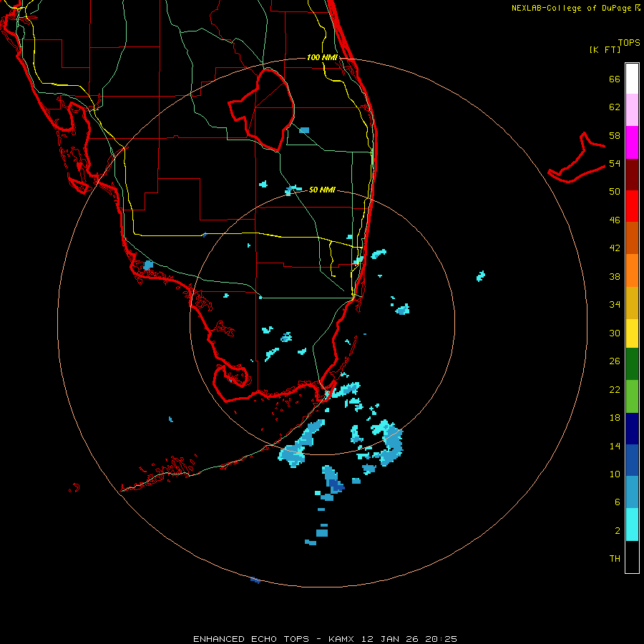Click the light pink legend swatch
644x644 pixels.
tap(632, 109)
